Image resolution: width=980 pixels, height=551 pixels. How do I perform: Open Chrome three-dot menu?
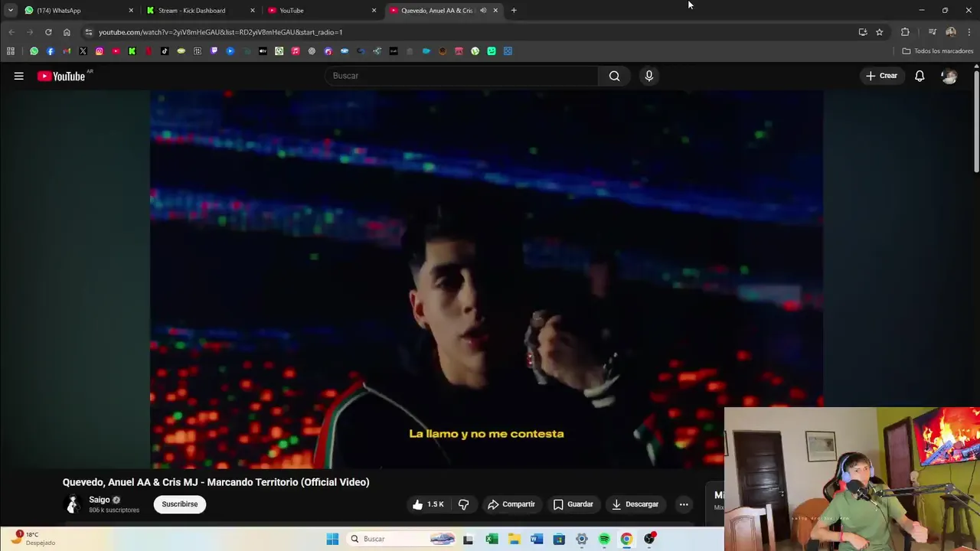969,32
